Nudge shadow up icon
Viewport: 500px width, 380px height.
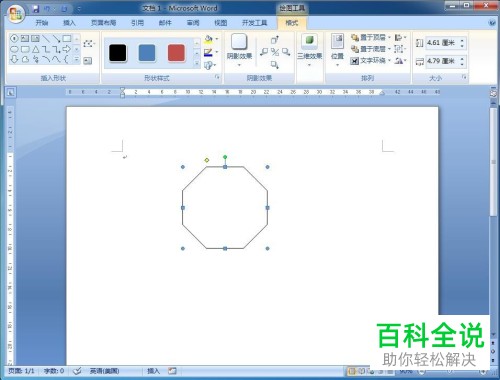(x=275, y=40)
